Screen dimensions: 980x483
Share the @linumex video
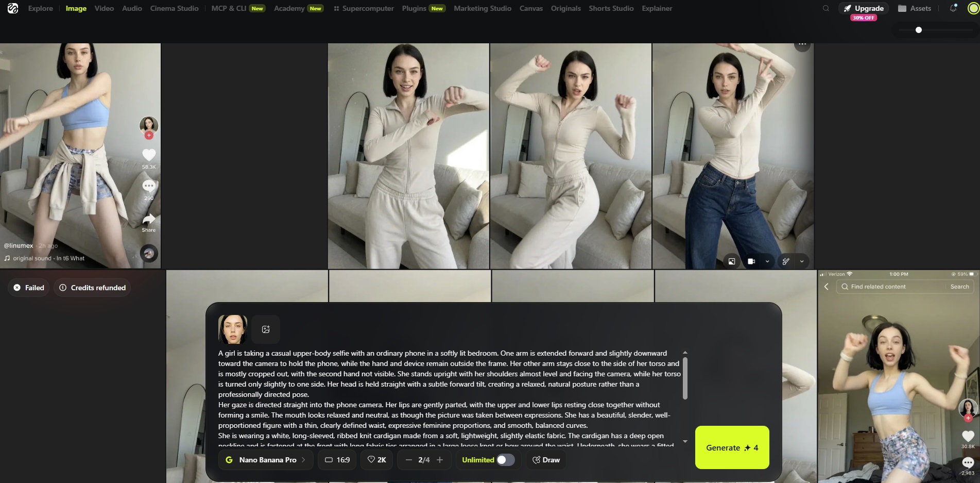[149, 219]
